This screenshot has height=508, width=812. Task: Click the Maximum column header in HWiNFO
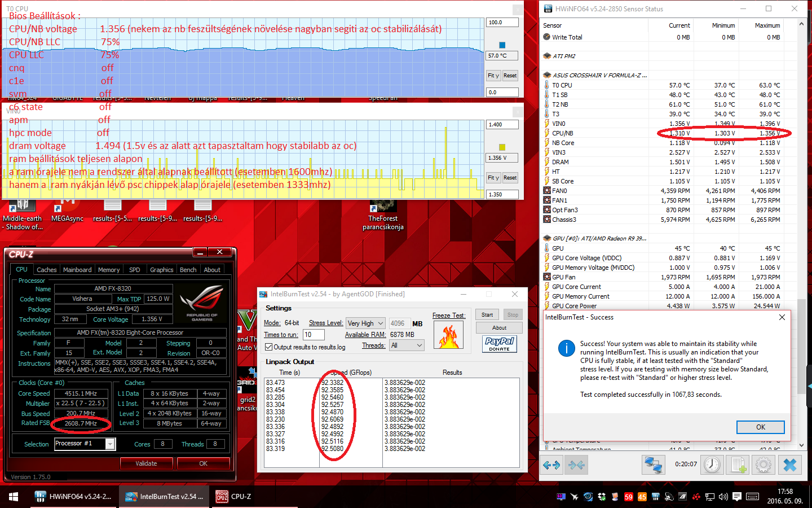pyautogui.click(x=767, y=25)
